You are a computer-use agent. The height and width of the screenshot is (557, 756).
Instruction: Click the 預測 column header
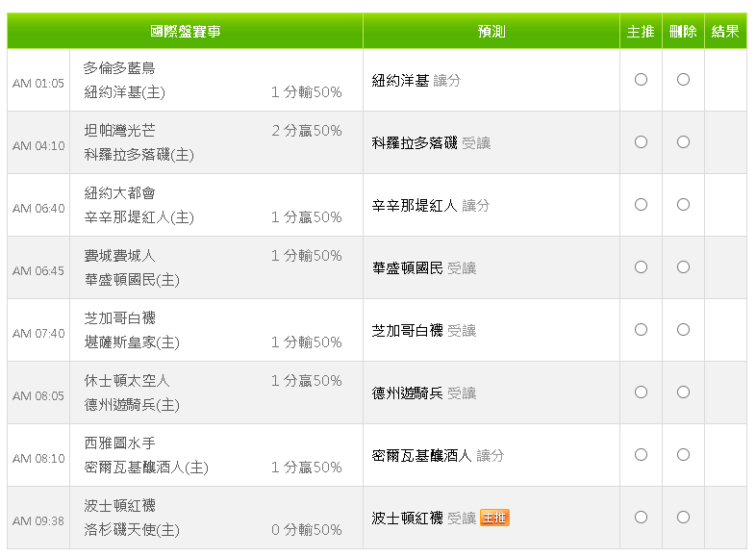tap(491, 32)
